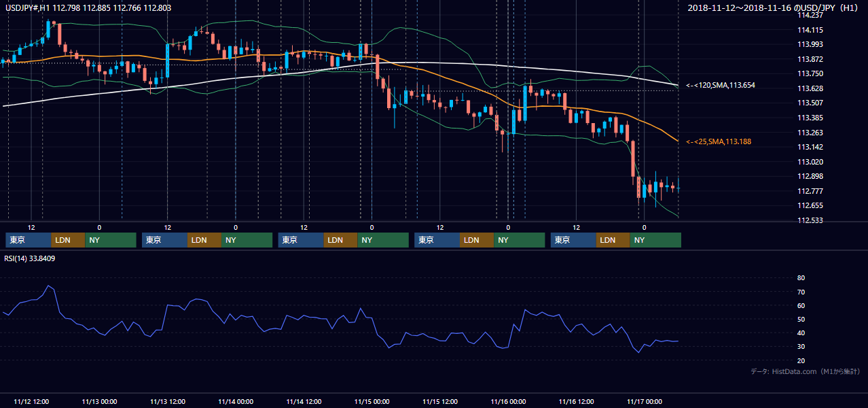Select time axis label 11/15 00:00

click(x=372, y=401)
